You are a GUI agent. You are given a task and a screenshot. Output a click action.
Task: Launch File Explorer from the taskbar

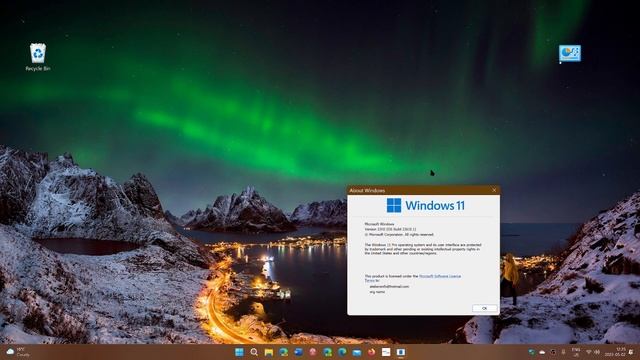coord(269,352)
